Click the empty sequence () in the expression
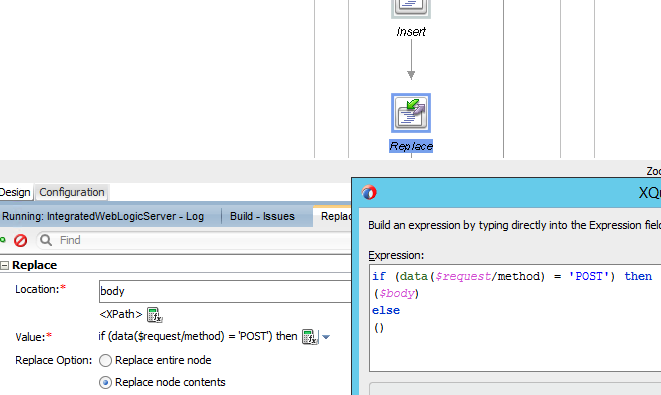Screen dimensions: 661x395 tap(379, 328)
